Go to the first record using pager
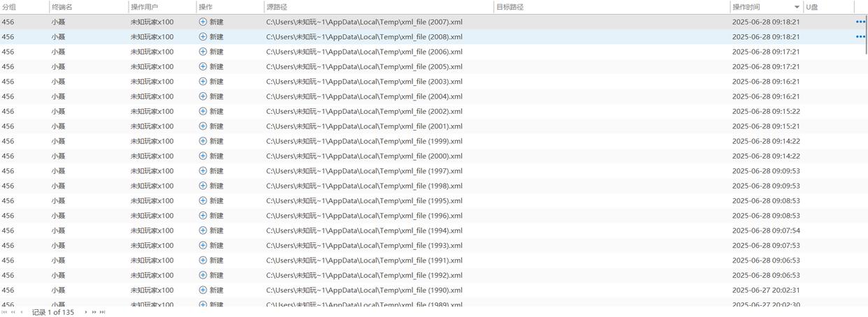This screenshot has height=317, width=868. pyautogui.click(x=4, y=312)
